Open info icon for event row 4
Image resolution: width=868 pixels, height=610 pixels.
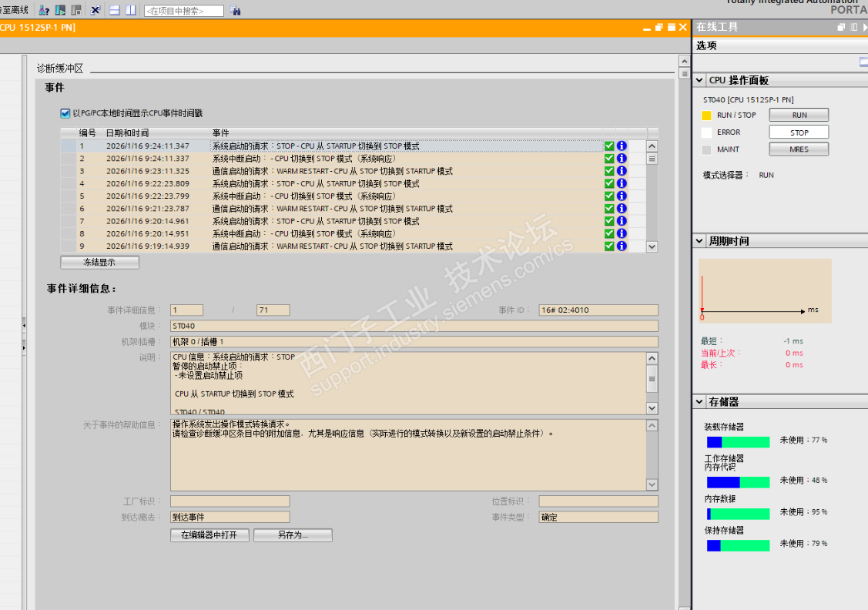tap(622, 183)
